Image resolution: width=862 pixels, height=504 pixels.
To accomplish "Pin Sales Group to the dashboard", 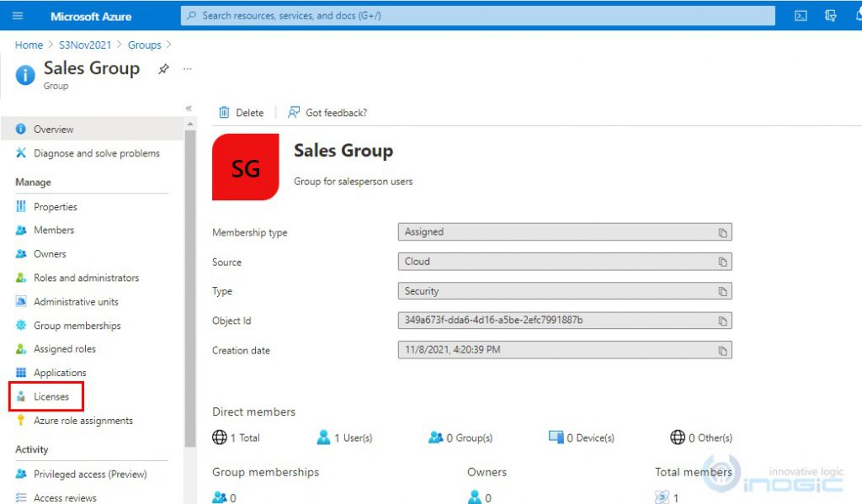I will 163,69.
